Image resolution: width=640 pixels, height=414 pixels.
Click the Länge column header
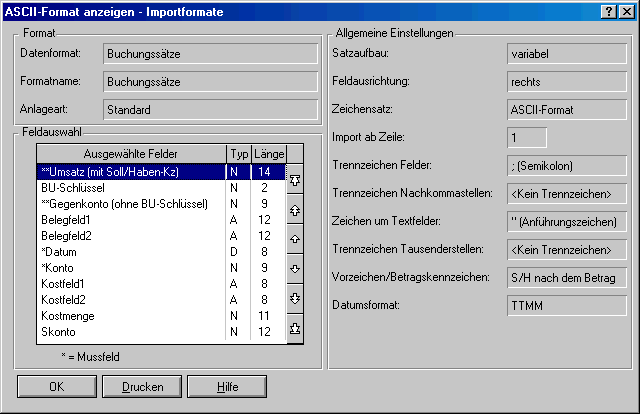(x=266, y=153)
